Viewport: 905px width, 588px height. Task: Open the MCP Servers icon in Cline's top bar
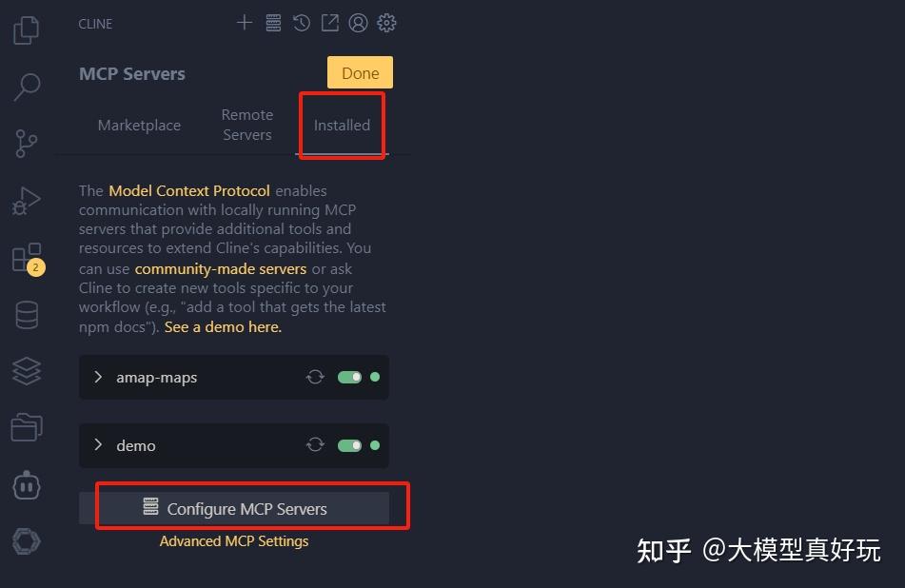273,22
